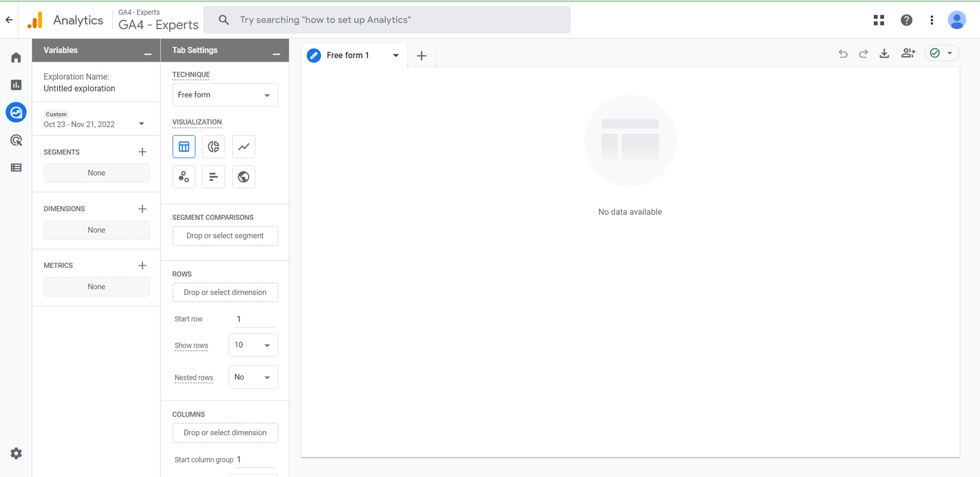The width and height of the screenshot is (980, 477).
Task: Choose the scatter plot visualization
Action: pos(184,177)
